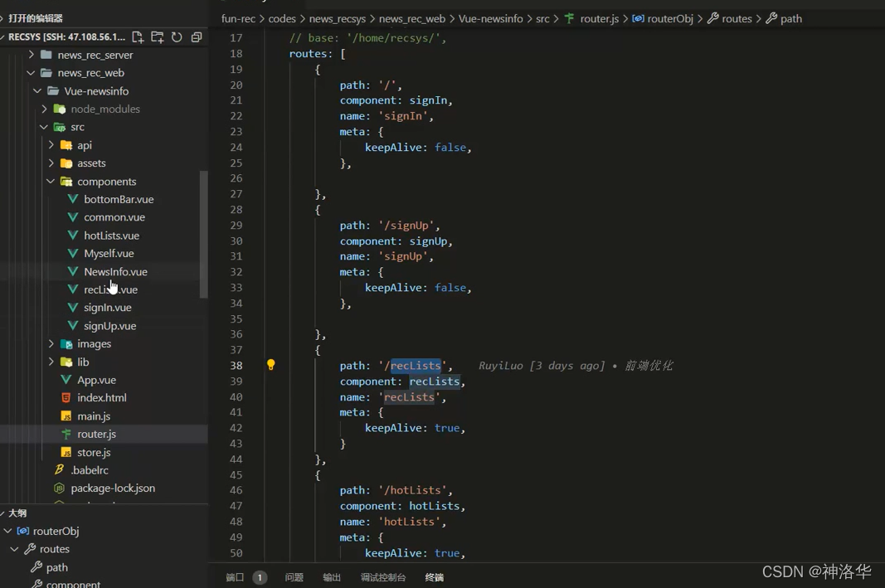885x588 pixels.
Task: Click the New Folder icon in explorer header
Action: (158, 37)
